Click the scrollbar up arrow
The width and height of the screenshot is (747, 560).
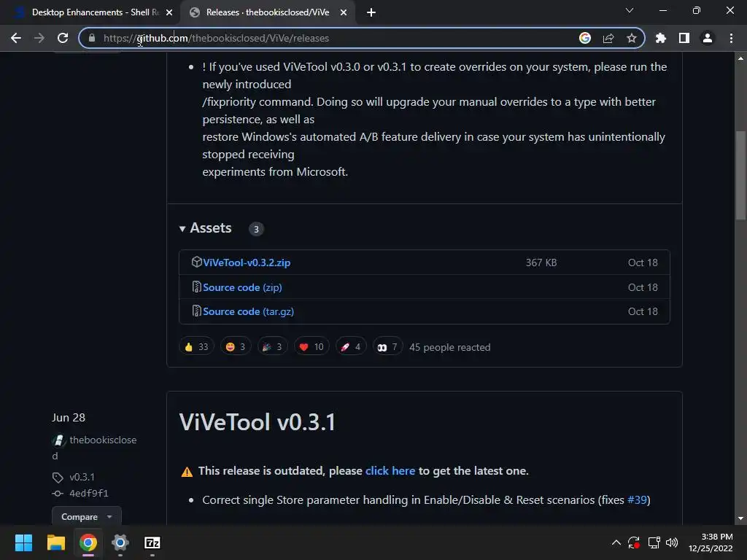pyautogui.click(x=740, y=58)
